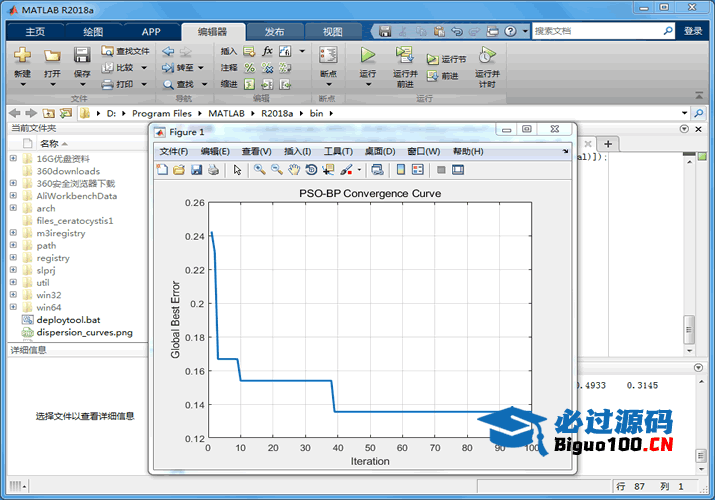Expand the 16G优盘资料 folder
Viewport: 715px width, 500px height.
tap(13, 158)
